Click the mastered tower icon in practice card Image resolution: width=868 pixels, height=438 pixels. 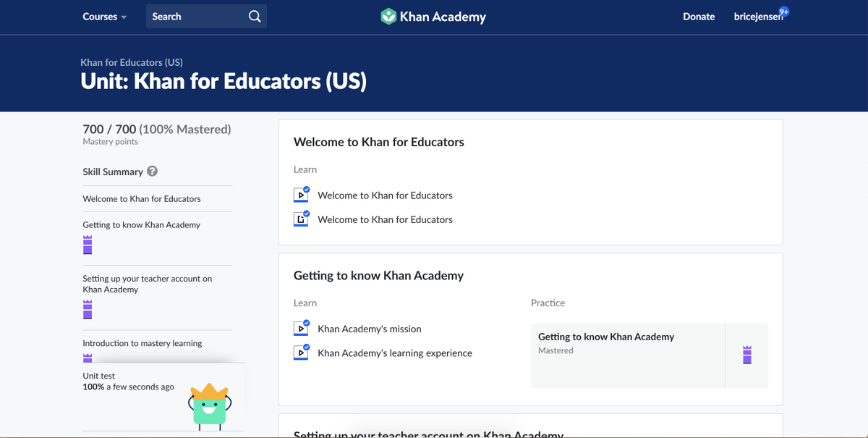pos(747,355)
